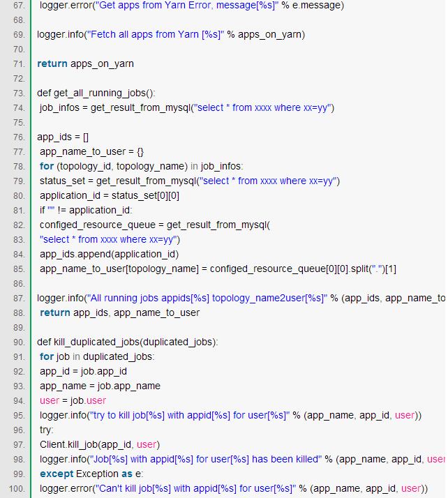Image resolution: width=448 pixels, height=498 pixels.
Task: Click the 'return app_ids, app_name_to_user' line
Action: 120,313
